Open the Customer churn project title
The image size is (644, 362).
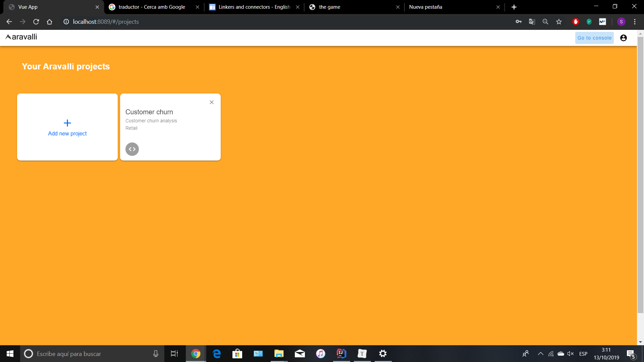pyautogui.click(x=149, y=112)
